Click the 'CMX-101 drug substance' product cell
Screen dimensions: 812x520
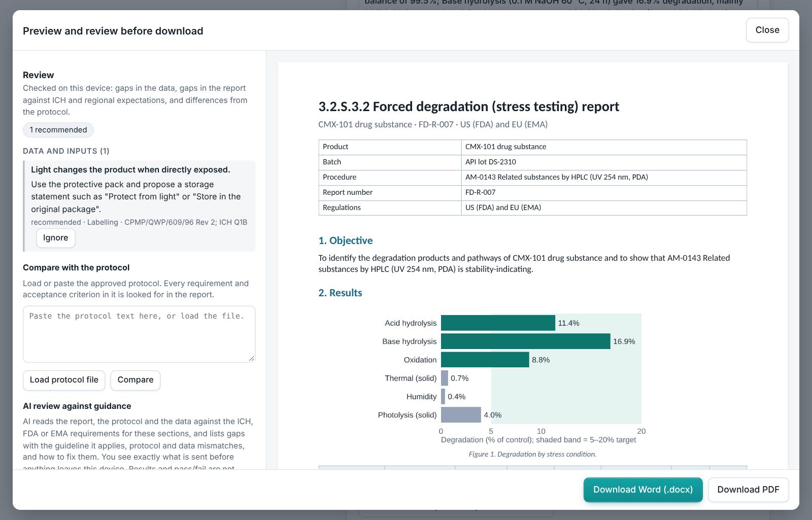click(604, 147)
